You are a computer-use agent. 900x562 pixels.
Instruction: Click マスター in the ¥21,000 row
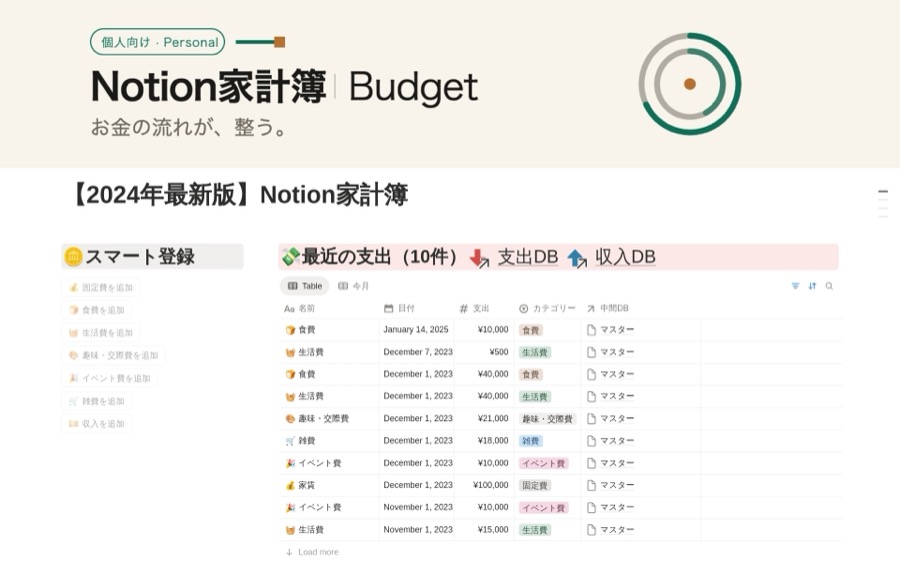pos(617,418)
